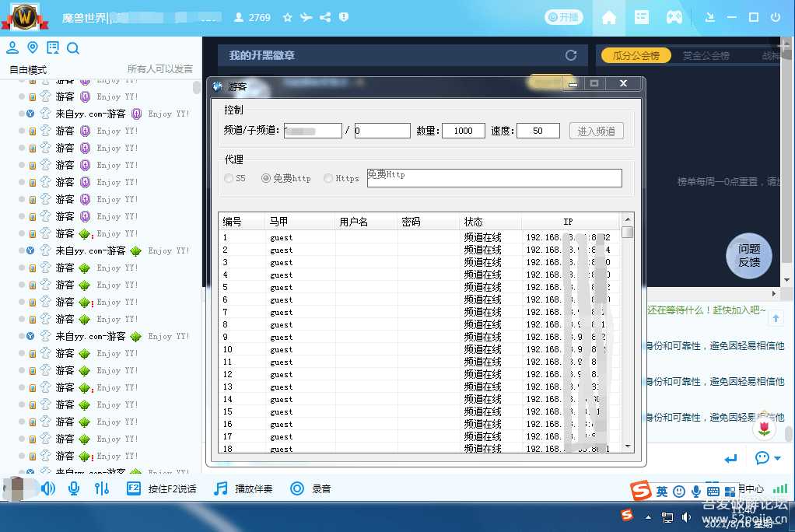Select the Https proxy radio button
The height and width of the screenshot is (532, 795).
pyautogui.click(x=329, y=177)
